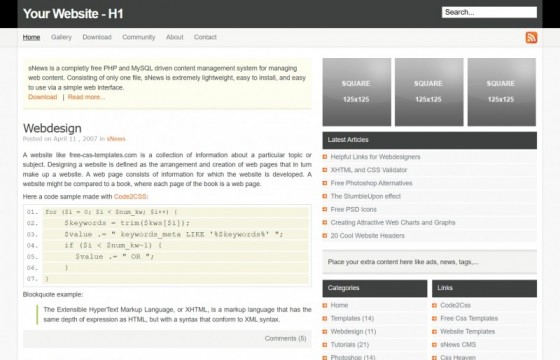Viewport: 560px width, 360px height.
Task: Click the Latest Articles header
Action: pyautogui.click(x=429, y=140)
